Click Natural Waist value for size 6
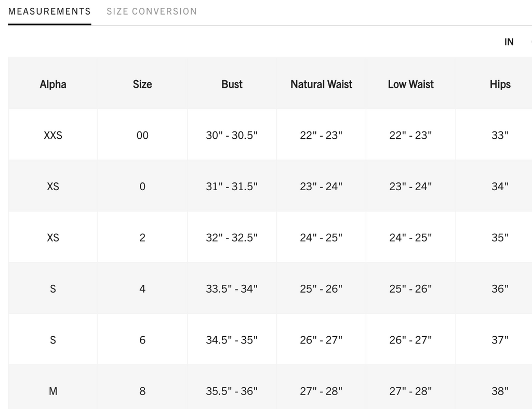The height and width of the screenshot is (409, 532). coord(321,340)
